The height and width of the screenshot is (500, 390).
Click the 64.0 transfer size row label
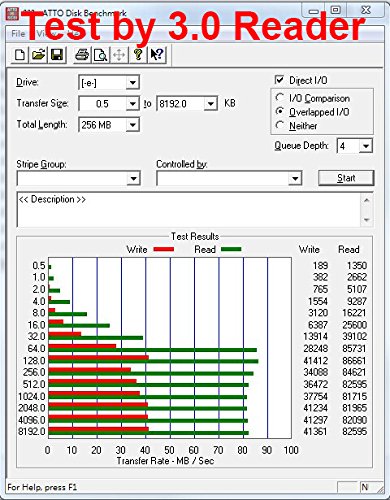point(36,349)
